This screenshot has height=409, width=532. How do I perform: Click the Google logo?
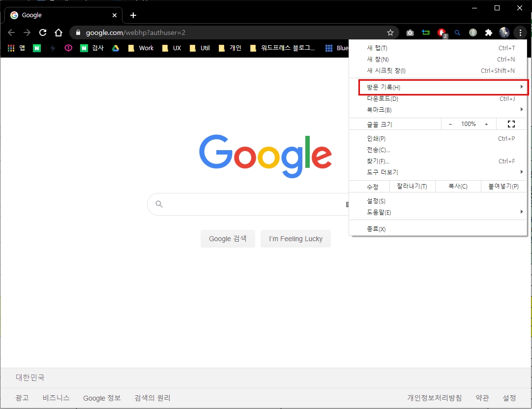click(x=266, y=156)
